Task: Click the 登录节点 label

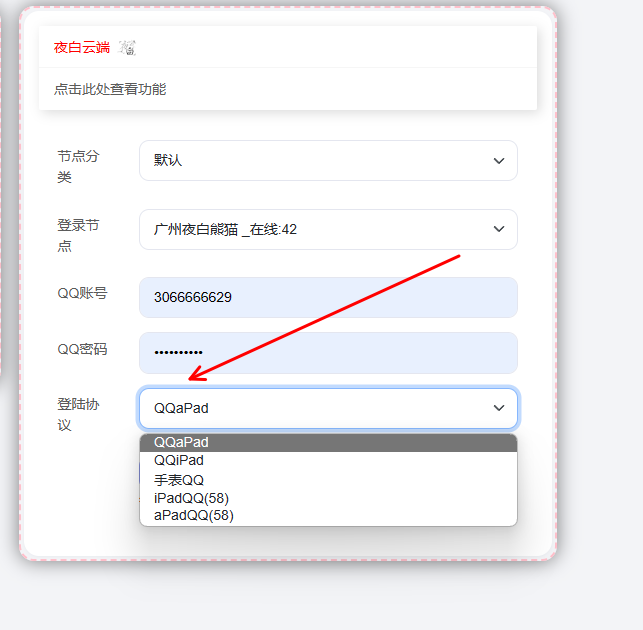Action: point(78,236)
